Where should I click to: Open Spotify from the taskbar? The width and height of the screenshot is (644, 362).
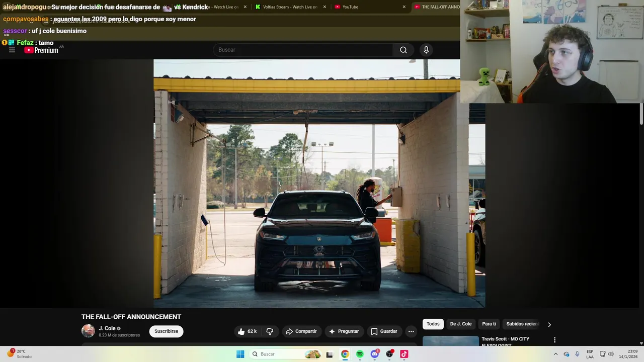click(x=360, y=354)
